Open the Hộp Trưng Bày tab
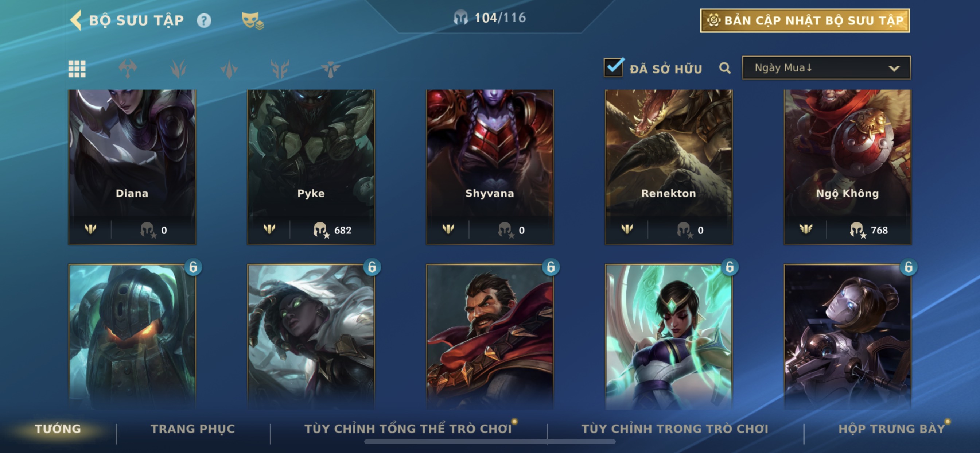The image size is (980, 453). click(x=891, y=429)
